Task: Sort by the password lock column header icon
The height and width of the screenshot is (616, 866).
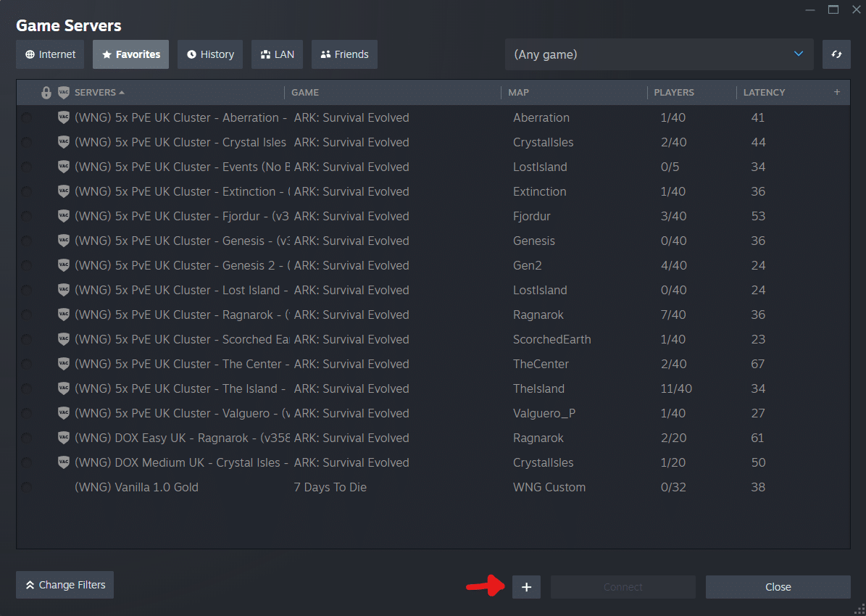Action: [46, 92]
